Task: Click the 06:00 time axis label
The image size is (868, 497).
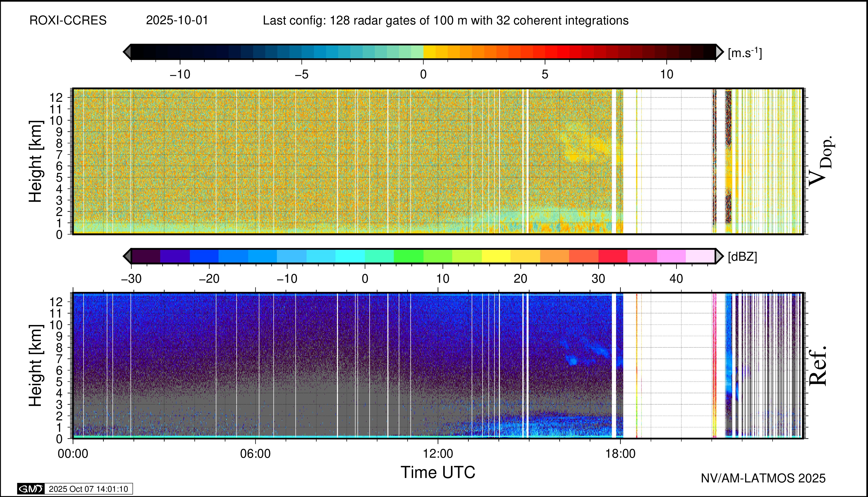Action: 255,454
